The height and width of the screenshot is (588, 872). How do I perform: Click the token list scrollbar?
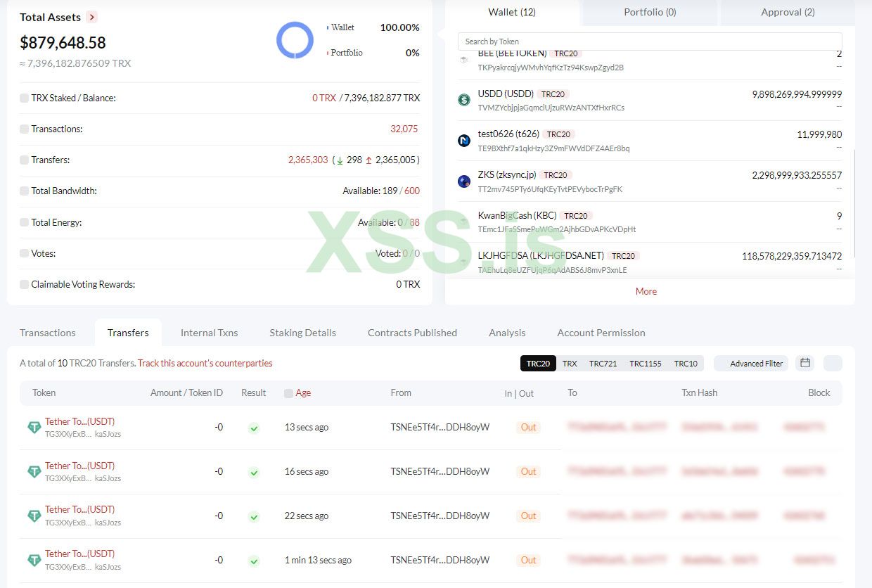click(854, 204)
